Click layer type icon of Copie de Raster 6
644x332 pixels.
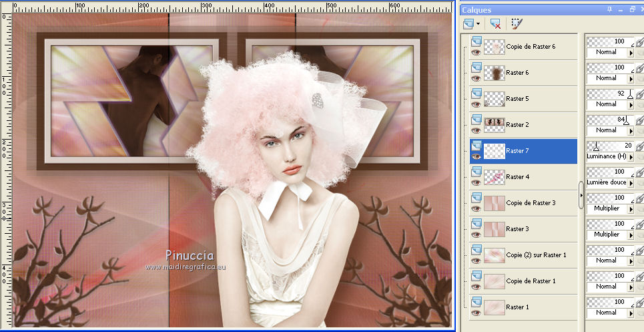click(476, 41)
